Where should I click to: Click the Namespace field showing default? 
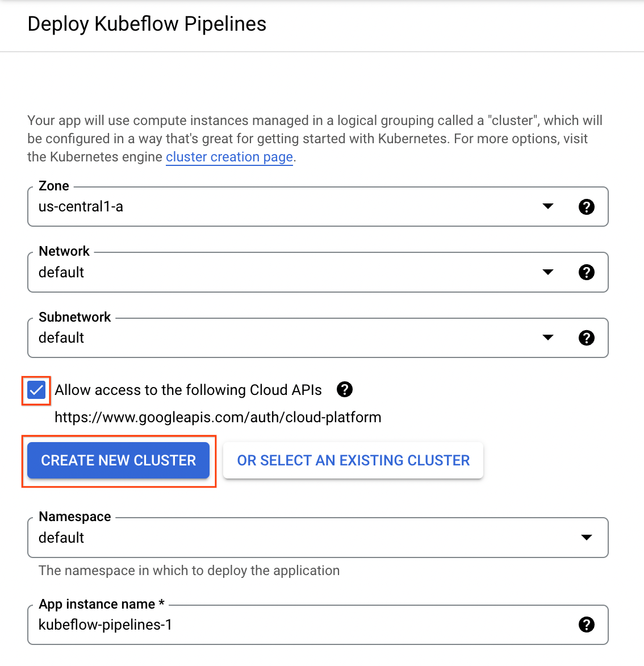[227, 537]
